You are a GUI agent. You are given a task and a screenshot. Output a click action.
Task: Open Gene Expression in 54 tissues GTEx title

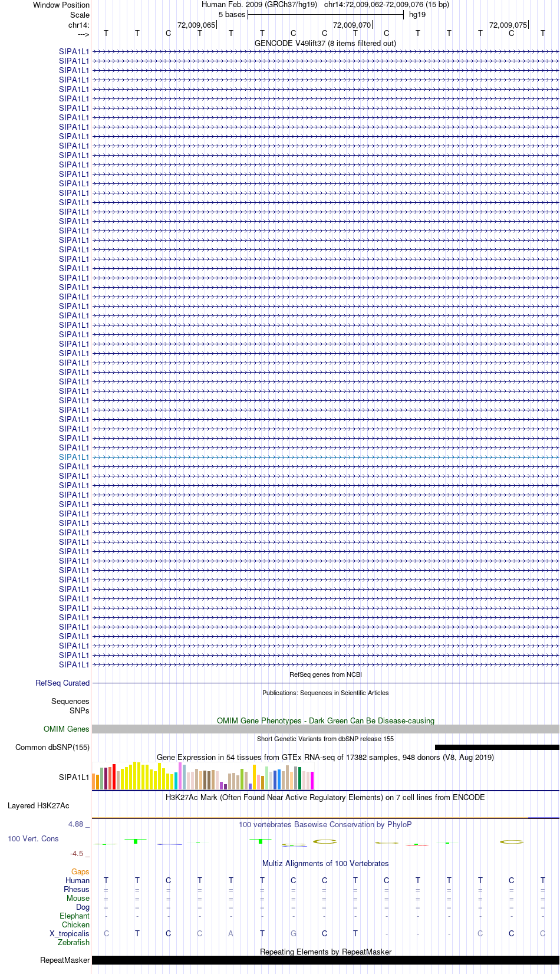(325, 757)
